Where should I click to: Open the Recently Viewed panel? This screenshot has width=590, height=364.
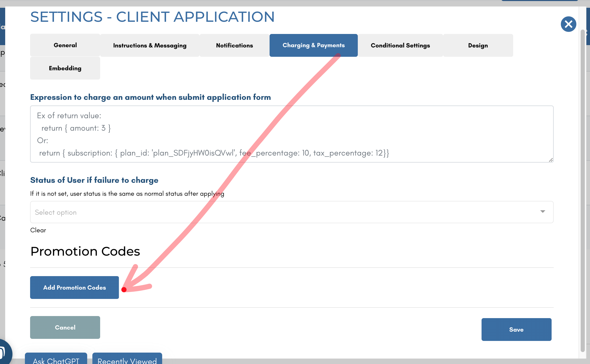127,360
